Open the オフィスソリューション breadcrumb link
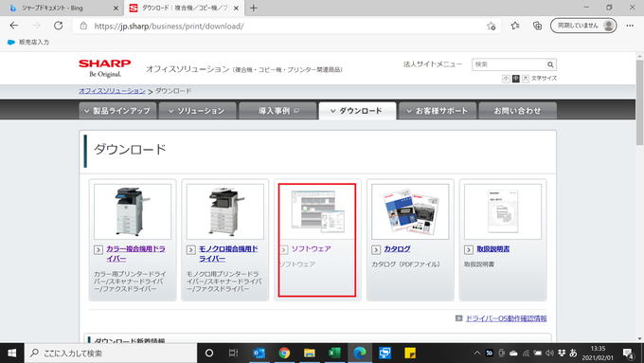Viewport: 644px width, 363px height. [x=112, y=91]
